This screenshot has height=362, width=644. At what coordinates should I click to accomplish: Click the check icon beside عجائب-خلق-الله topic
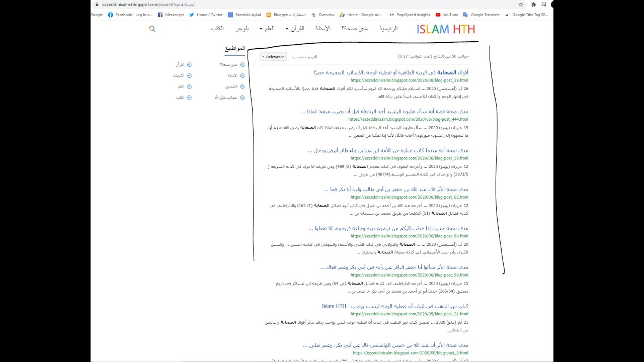[x=243, y=98]
